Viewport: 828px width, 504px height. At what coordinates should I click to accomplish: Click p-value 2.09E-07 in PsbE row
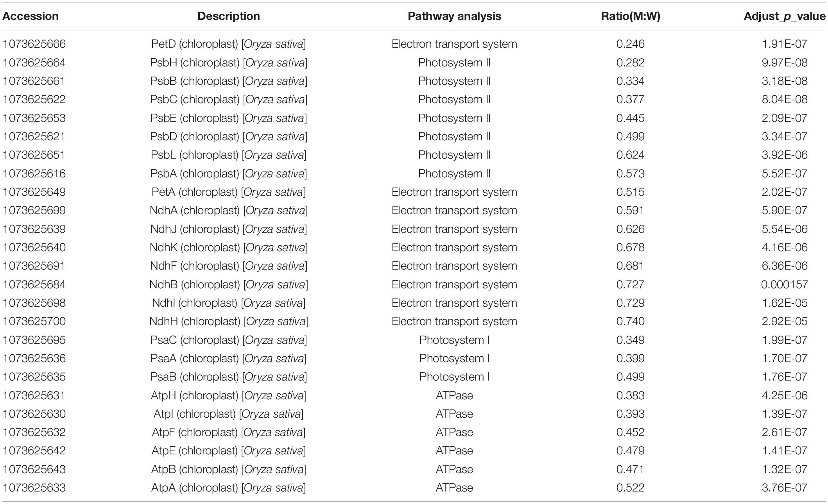pos(785,118)
